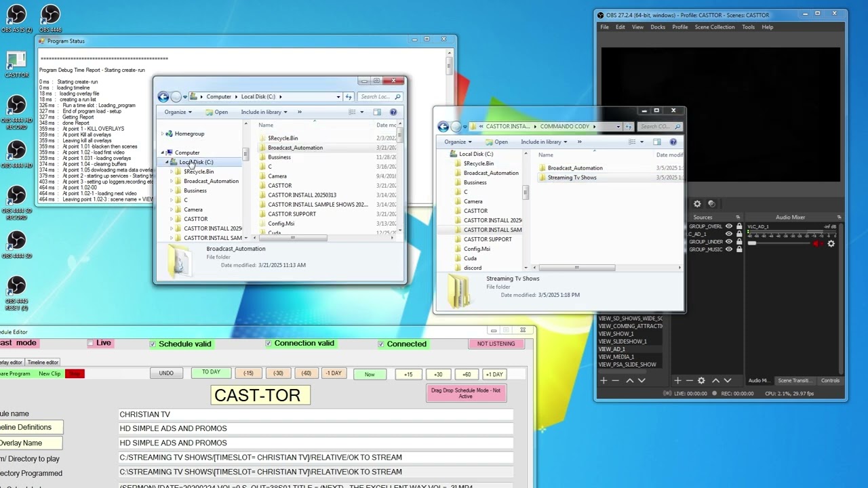Switch to the Scene Transitions tab in OBS
868x488 pixels.
click(x=794, y=381)
